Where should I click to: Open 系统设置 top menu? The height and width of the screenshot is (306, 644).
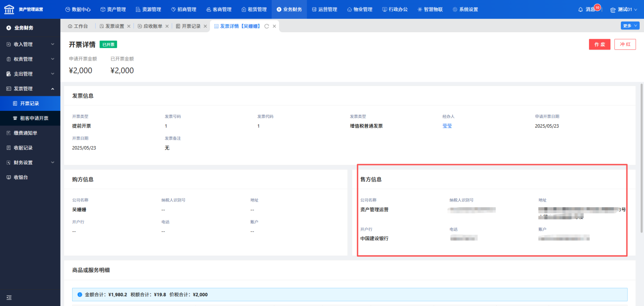tap(465, 9)
